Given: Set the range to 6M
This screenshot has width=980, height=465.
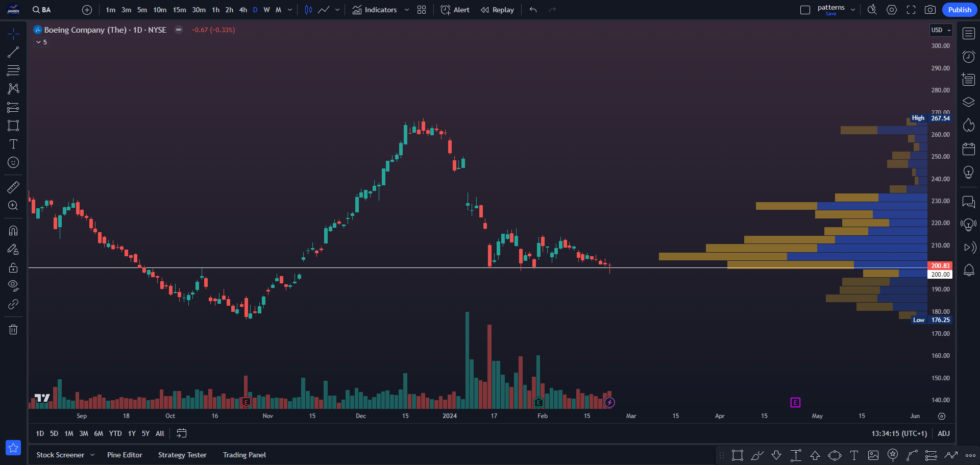Looking at the screenshot, I should (x=99, y=433).
